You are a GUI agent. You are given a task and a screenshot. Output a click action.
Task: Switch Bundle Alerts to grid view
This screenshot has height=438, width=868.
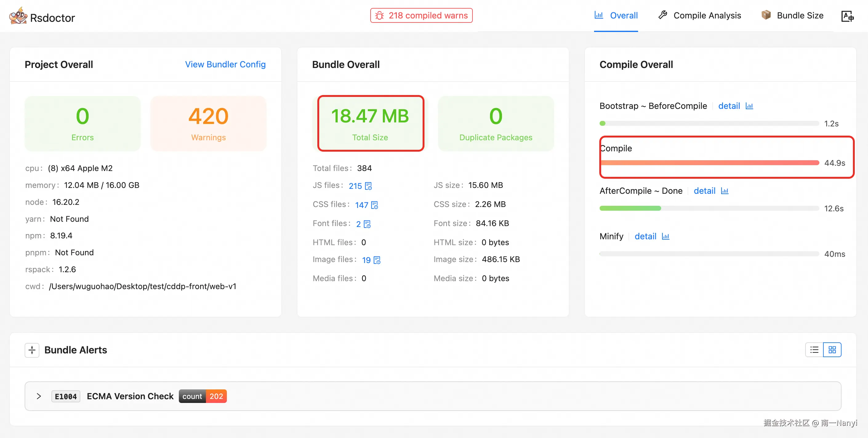832,350
